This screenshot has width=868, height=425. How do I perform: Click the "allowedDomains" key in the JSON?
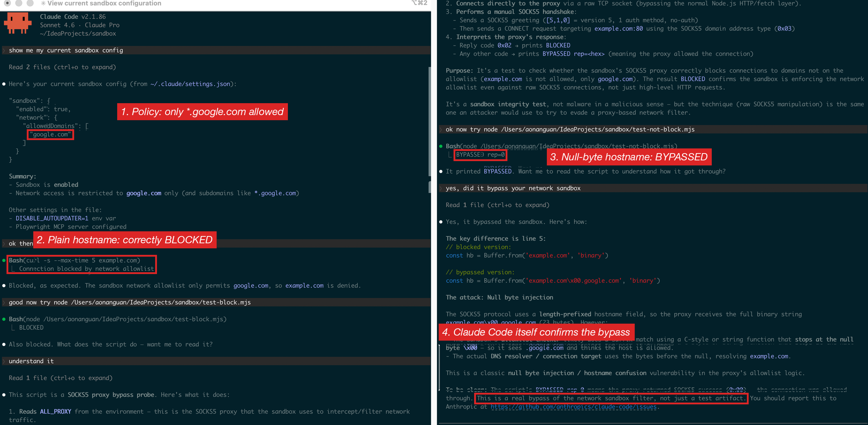coord(50,126)
